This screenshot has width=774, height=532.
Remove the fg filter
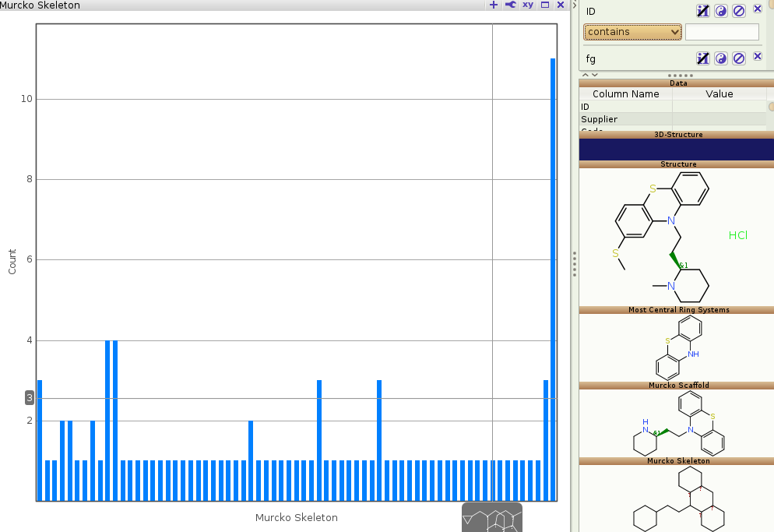pos(757,57)
